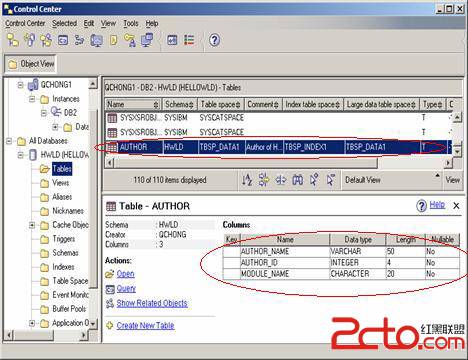Image resolution: width=468 pixels, height=360 pixels.
Task: Collapse the All Databases tree node
Action: click(9, 141)
